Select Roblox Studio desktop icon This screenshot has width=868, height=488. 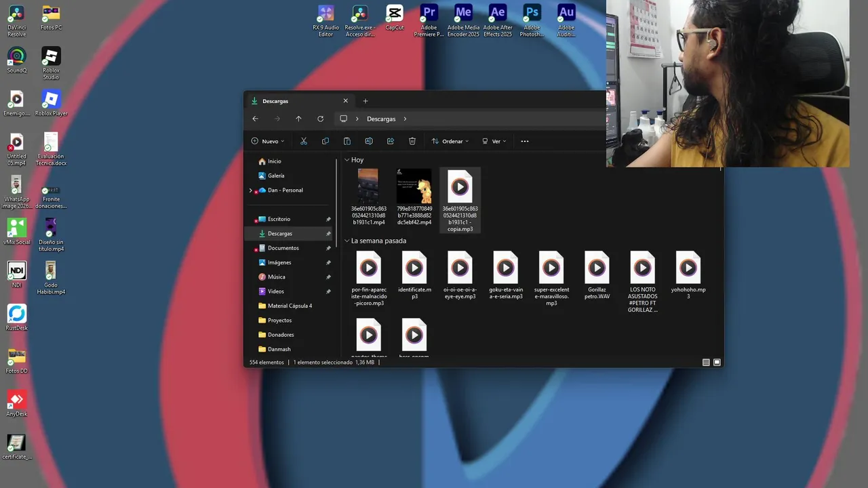pyautogui.click(x=51, y=63)
